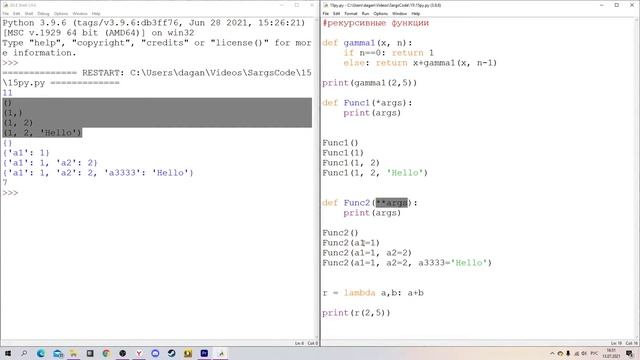Open the Help menu in 15py.py editor

pyautogui.click(x=416, y=13)
